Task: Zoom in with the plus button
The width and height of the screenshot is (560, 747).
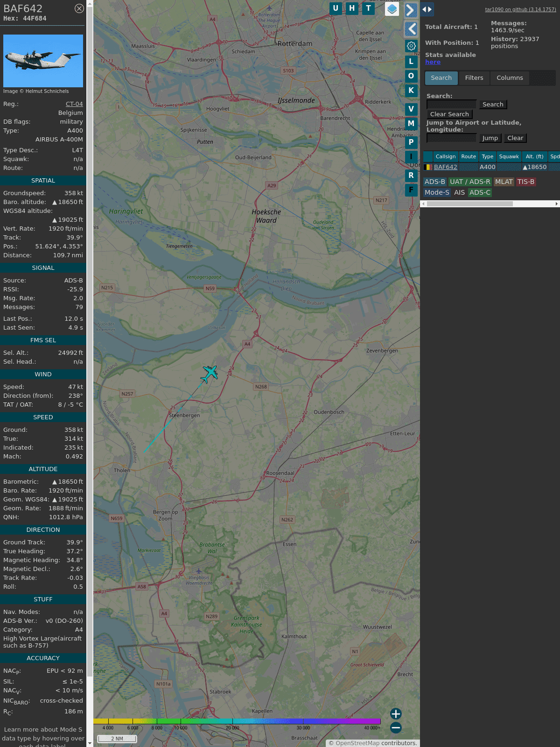Action: click(x=396, y=713)
